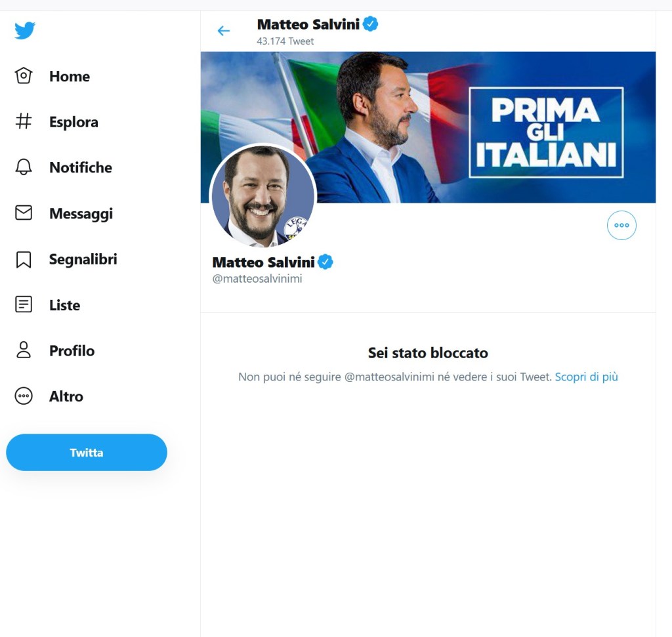Click the Segnalibri bookmark icon
The height and width of the screenshot is (637, 672).
click(x=24, y=259)
